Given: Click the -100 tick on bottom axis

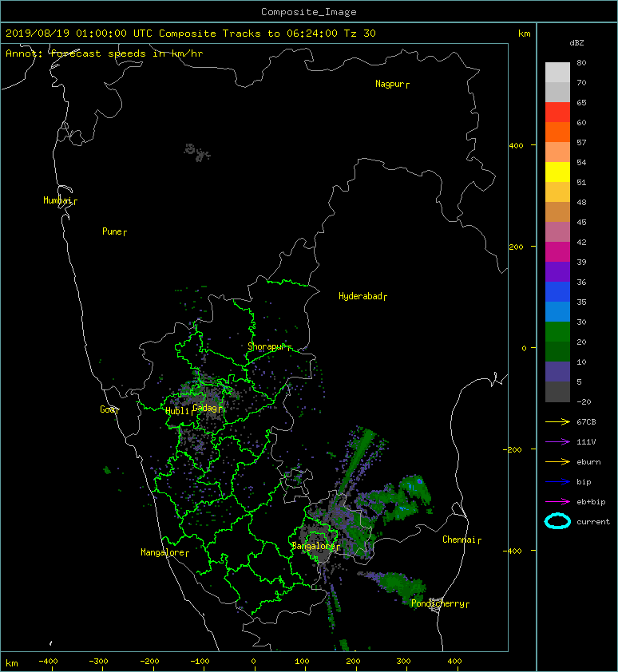Looking at the screenshot, I should coord(200,662).
